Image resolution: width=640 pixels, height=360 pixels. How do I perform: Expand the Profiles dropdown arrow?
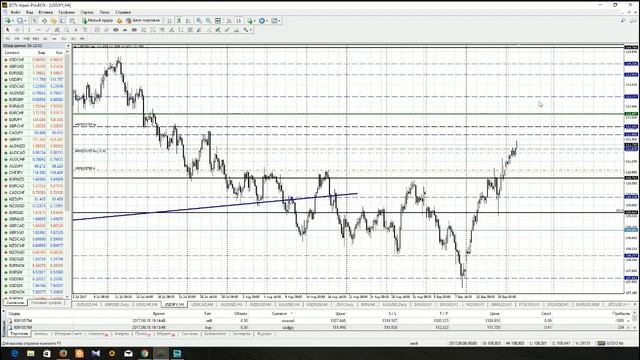point(25,20)
